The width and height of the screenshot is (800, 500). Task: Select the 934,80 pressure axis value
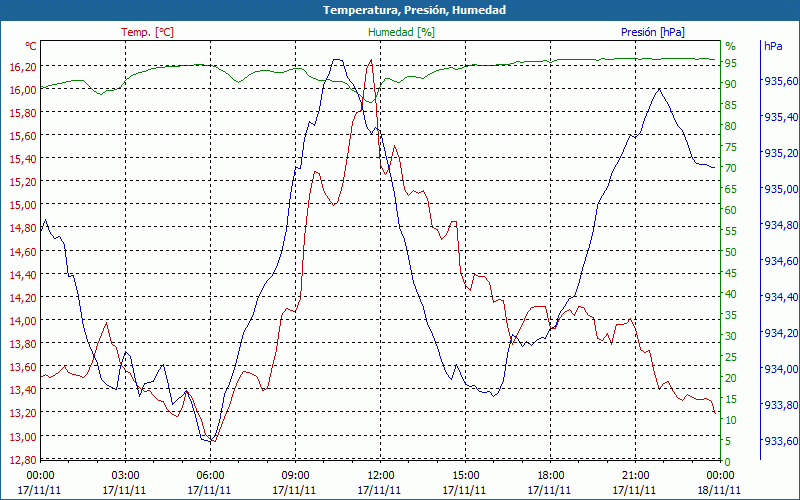(x=781, y=225)
